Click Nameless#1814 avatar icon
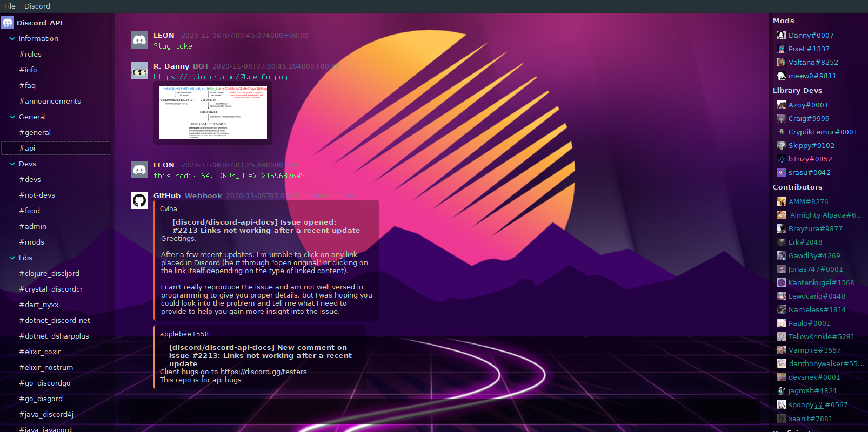The image size is (868, 432). [782, 309]
